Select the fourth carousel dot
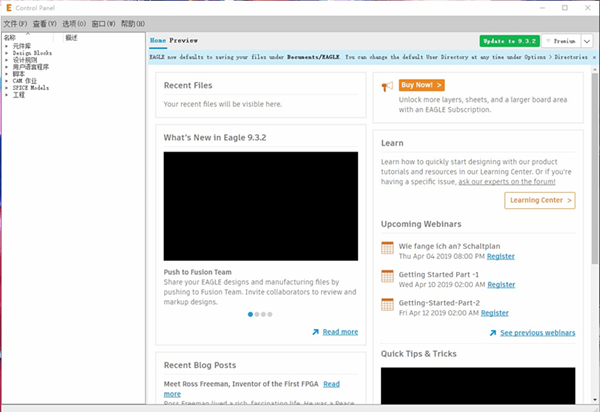600x412 pixels. [x=270, y=314]
